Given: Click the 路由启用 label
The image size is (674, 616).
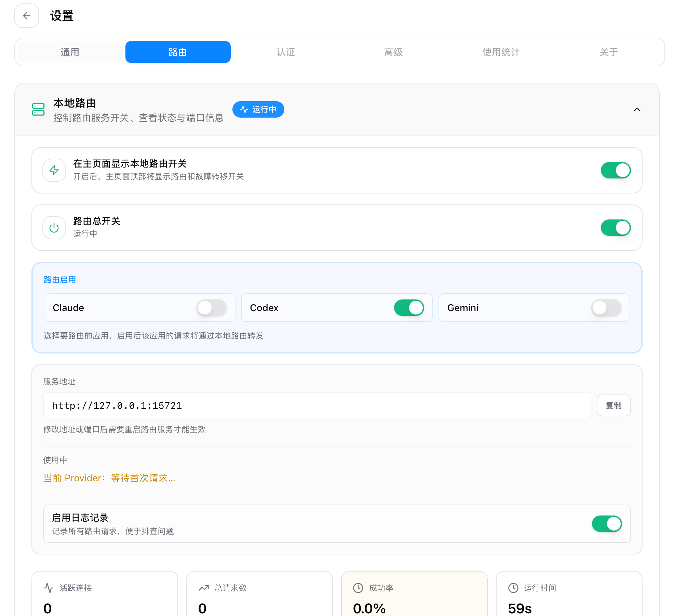Looking at the screenshot, I should click(60, 280).
